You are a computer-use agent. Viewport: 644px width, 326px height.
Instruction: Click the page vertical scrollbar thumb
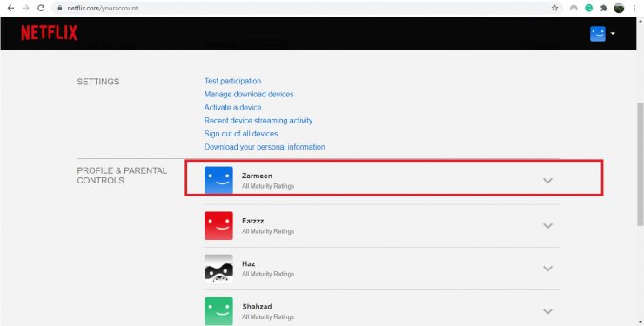click(640, 163)
